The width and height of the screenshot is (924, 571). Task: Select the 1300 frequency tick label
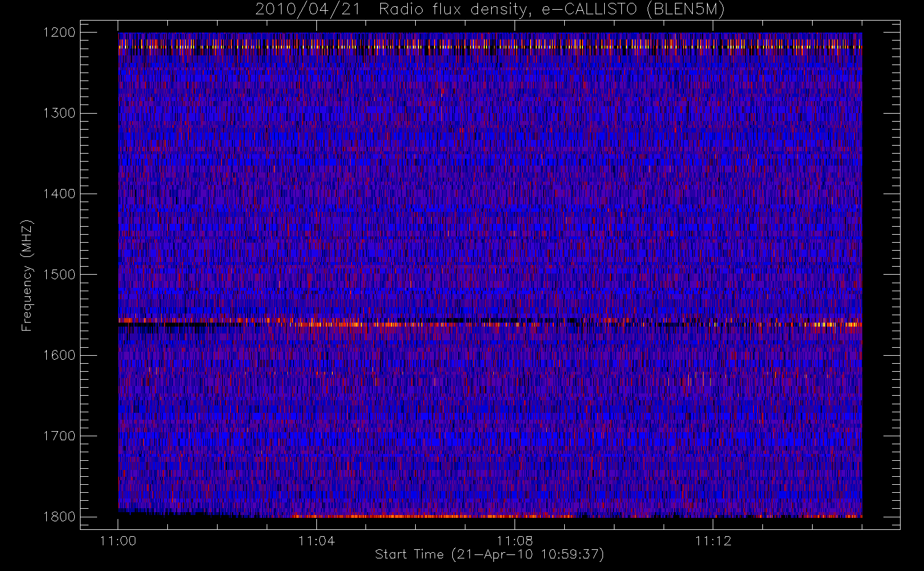59,113
